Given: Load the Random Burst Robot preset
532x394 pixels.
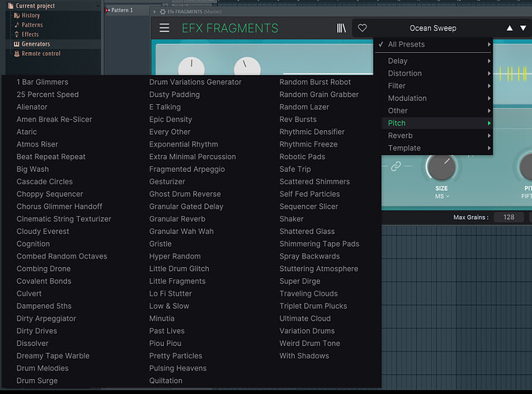Looking at the screenshot, I should pyautogui.click(x=314, y=82).
